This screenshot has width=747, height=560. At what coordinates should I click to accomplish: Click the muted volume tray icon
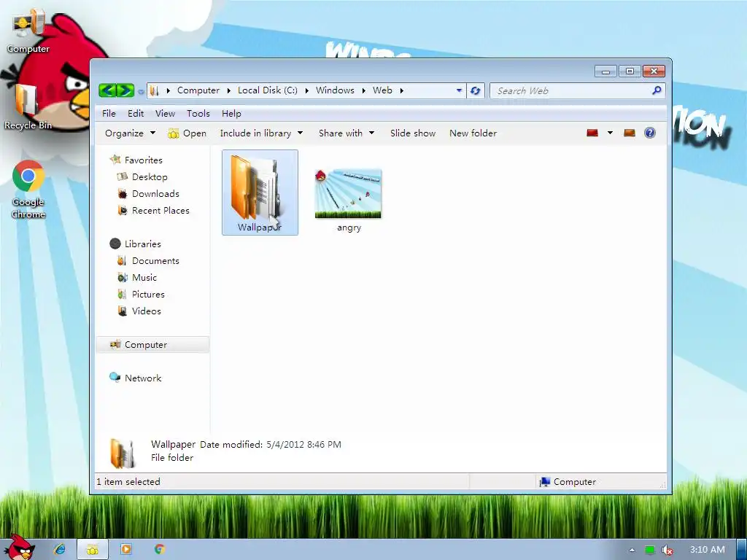pyautogui.click(x=667, y=550)
